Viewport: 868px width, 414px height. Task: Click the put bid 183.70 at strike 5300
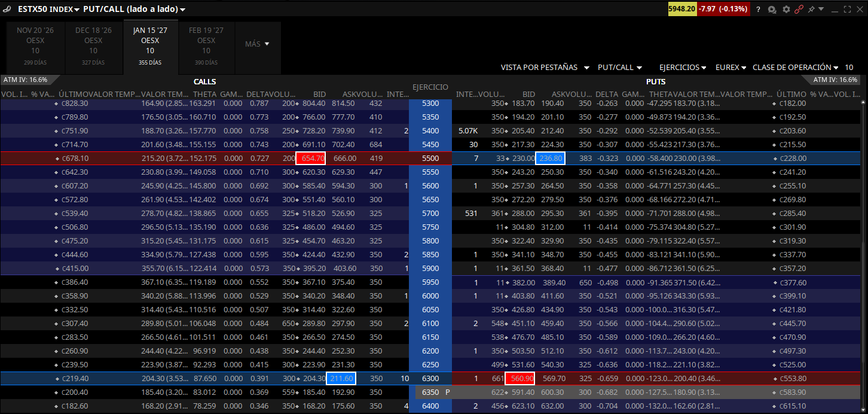(x=523, y=103)
